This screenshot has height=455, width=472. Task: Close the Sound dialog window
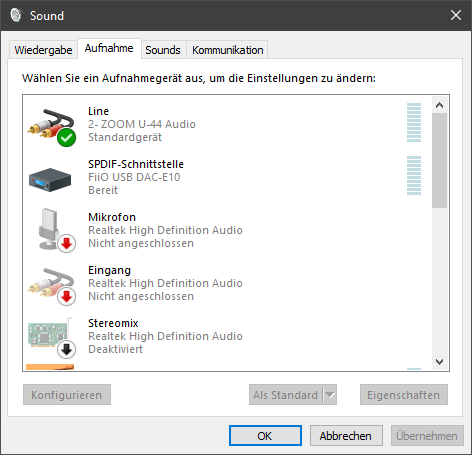point(456,15)
